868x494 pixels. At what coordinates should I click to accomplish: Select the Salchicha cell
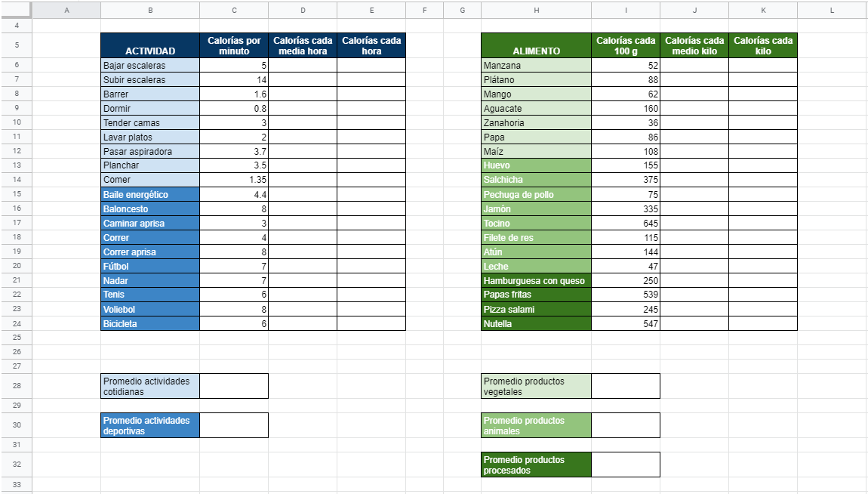(x=537, y=180)
